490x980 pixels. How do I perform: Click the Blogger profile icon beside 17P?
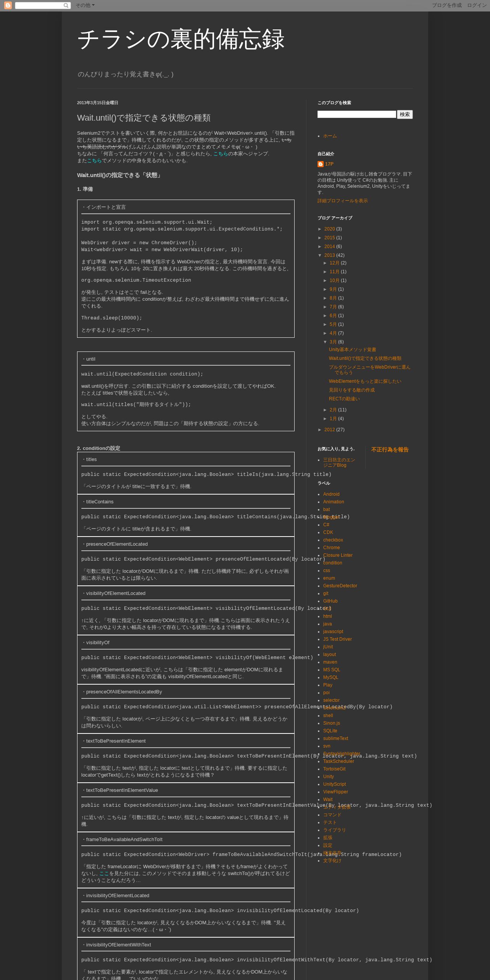[321, 164]
